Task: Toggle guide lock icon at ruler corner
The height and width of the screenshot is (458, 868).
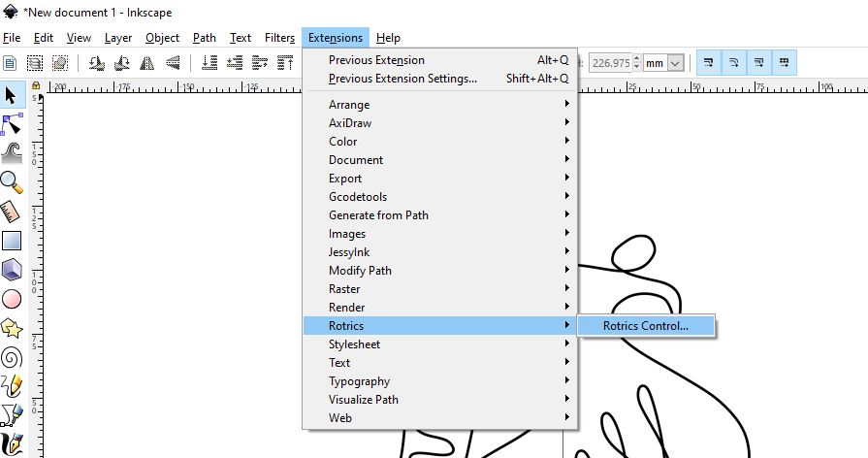Action: coord(36,85)
